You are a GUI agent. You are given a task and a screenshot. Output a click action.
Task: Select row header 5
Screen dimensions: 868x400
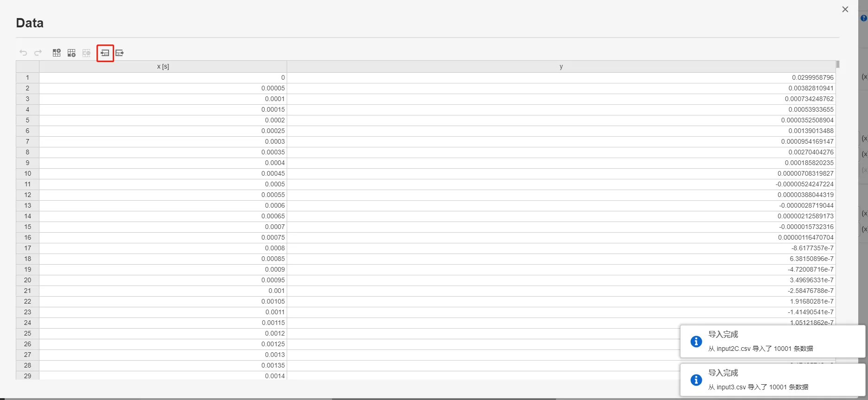(x=27, y=120)
